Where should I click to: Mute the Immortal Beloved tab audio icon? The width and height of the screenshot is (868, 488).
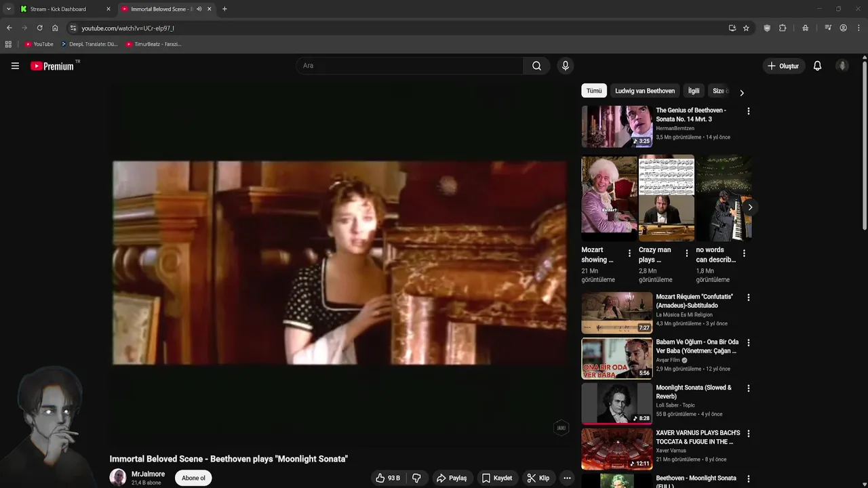coord(199,9)
